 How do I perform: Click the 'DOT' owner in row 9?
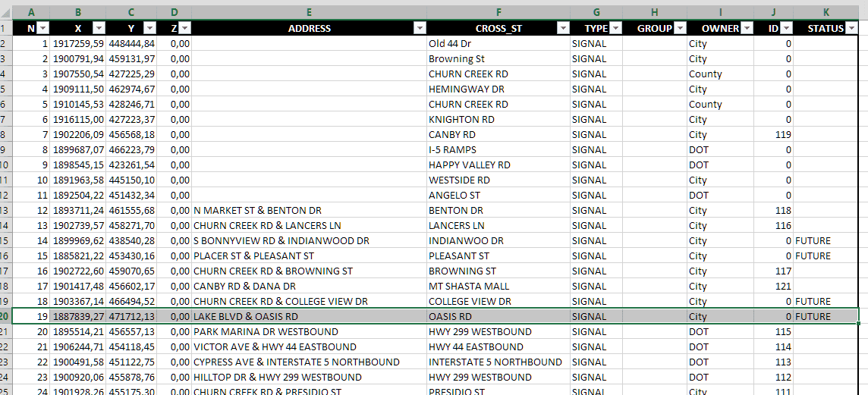click(720, 150)
